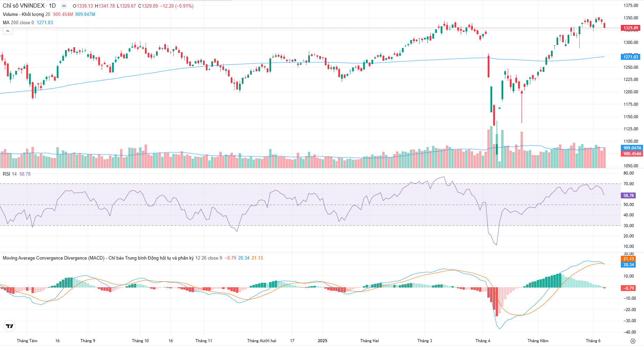Click Tháng 9 on the time axis
The image size is (644, 346).
click(x=88, y=341)
